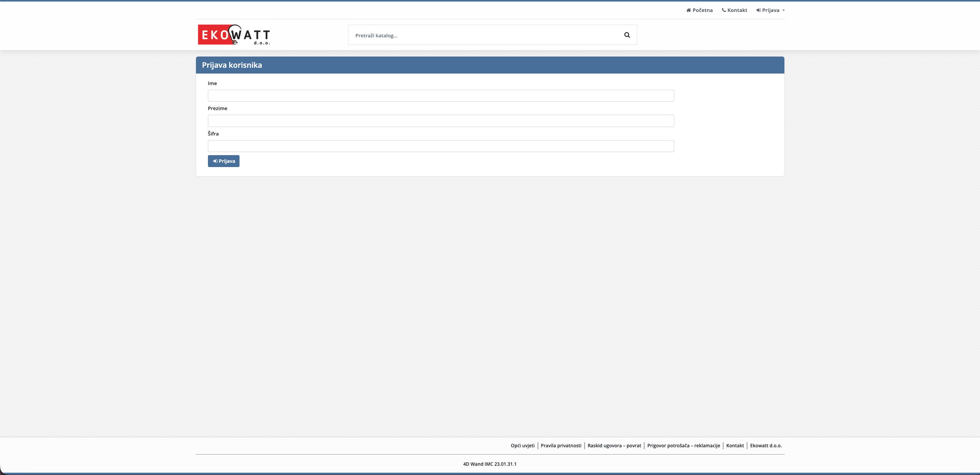Submit the form with the Prijava button
980x475 pixels.
[224, 161]
